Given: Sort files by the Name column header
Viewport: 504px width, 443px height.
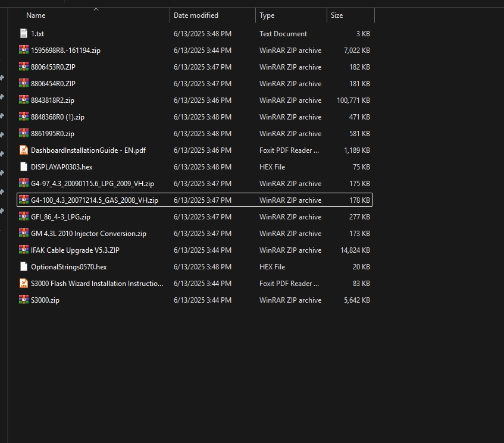Looking at the screenshot, I should [x=36, y=15].
